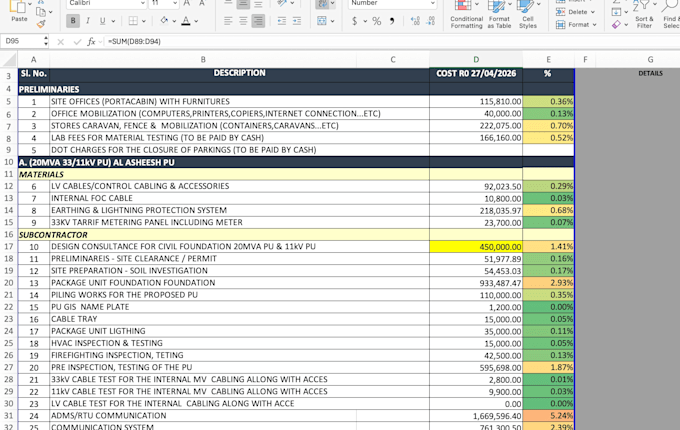This screenshot has height=430, width=680.
Task: Click the Format cells button
Action: (x=576, y=25)
